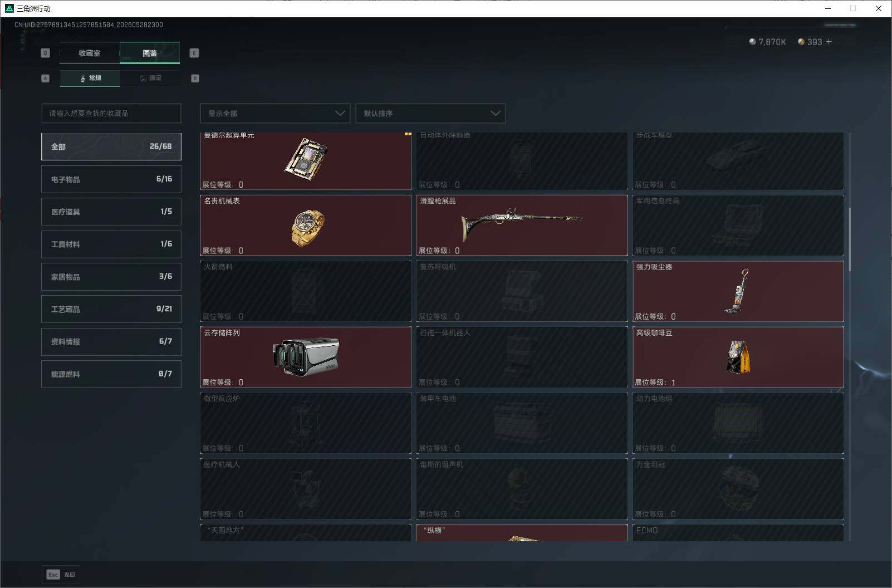Click the 高级咖啡豆 coffee bag icon

pos(738,356)
